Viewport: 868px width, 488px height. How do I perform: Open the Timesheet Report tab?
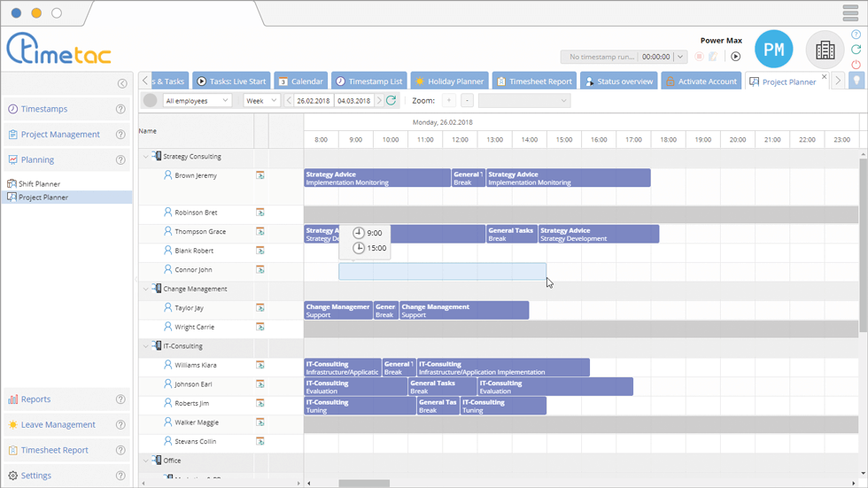pyautogui.click(x=533, y=81)
